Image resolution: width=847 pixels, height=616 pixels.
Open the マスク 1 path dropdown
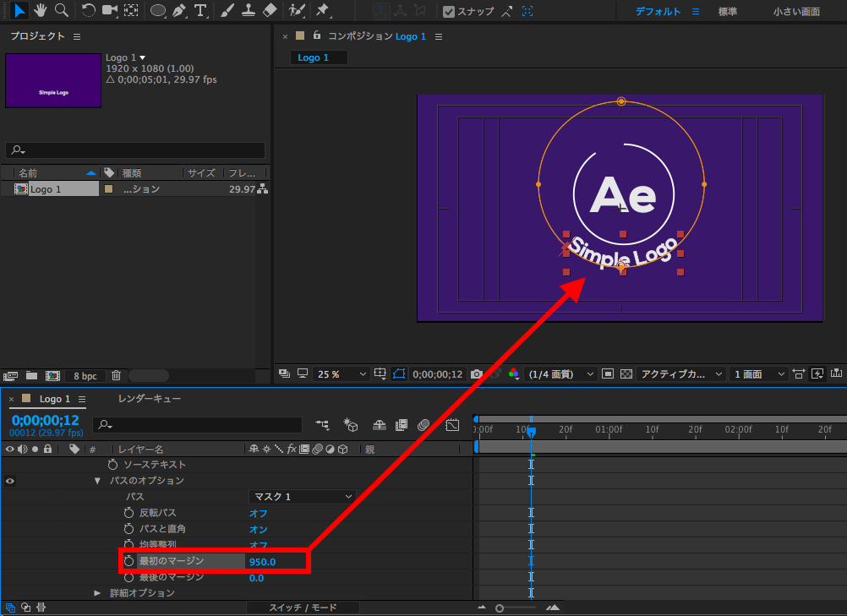302,497
